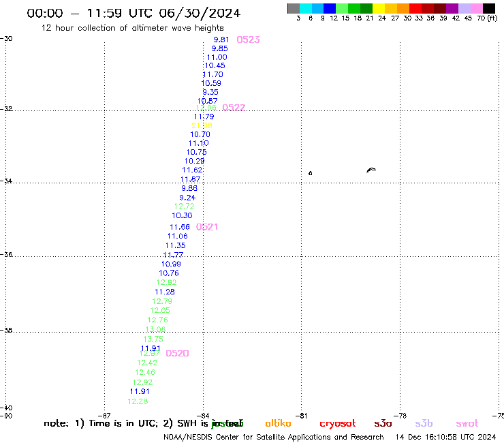This screenshot has height=443, width=504.
Task: Click the orange legend color swatch
Action: 403,8
